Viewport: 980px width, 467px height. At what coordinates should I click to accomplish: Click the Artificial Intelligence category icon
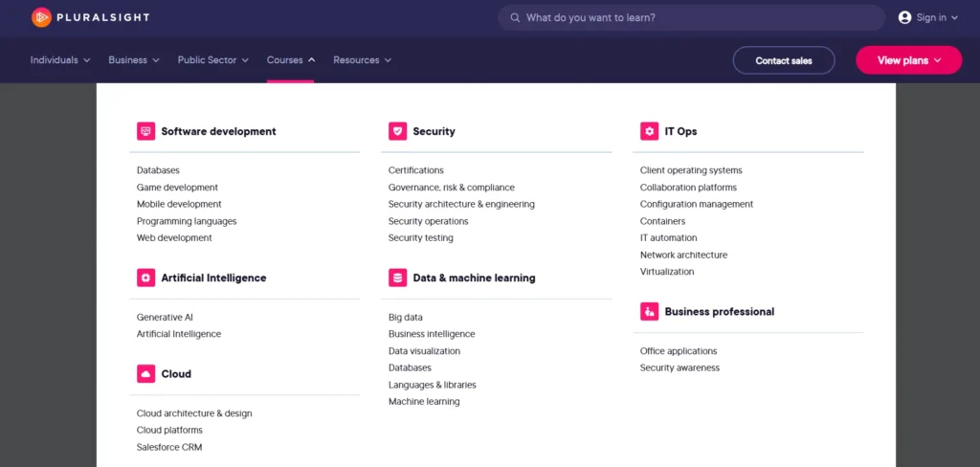click(145, 278)
